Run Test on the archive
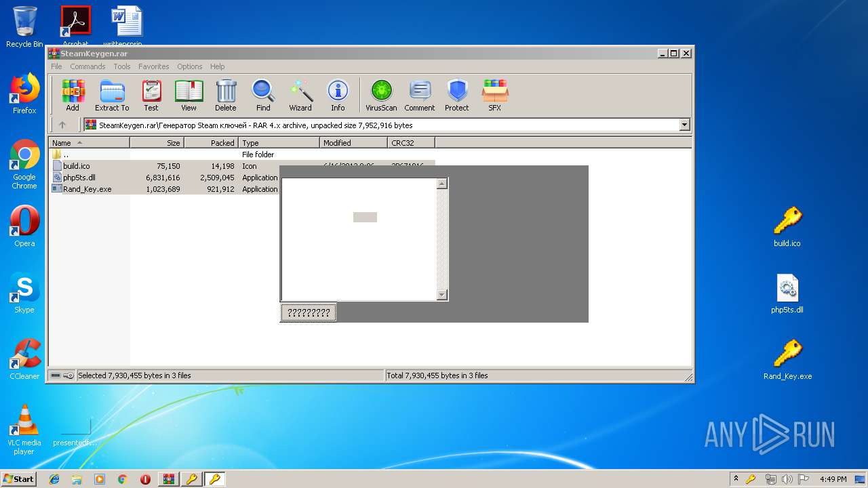Viewport: 868px width, 488px height. point(151,96)
